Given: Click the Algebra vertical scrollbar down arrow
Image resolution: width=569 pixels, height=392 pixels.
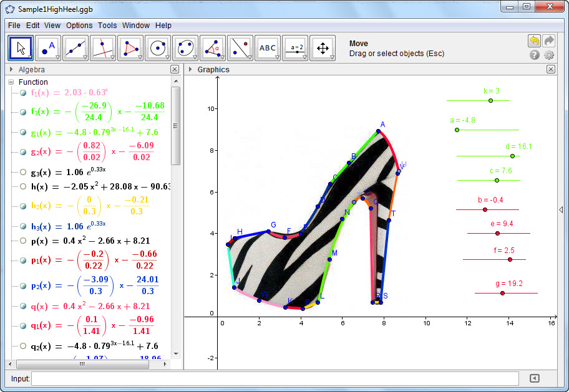Looking at the screenshot, I should click(x=176, y=353).
